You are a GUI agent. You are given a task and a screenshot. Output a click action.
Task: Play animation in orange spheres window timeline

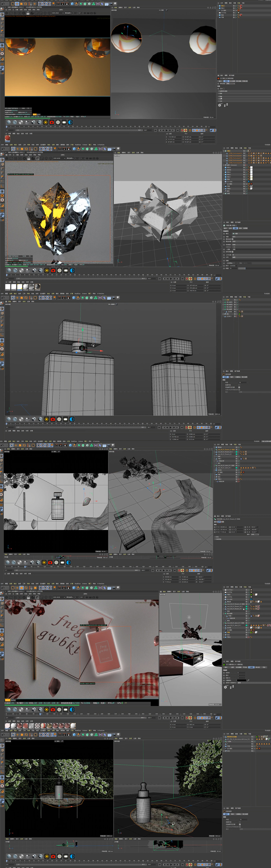[167, 130]
